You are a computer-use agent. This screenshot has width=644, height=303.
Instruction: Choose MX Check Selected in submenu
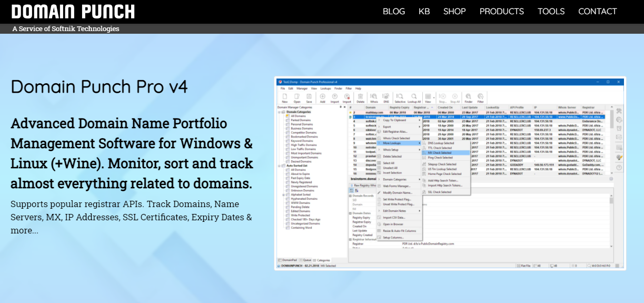[x=446, y=153]
